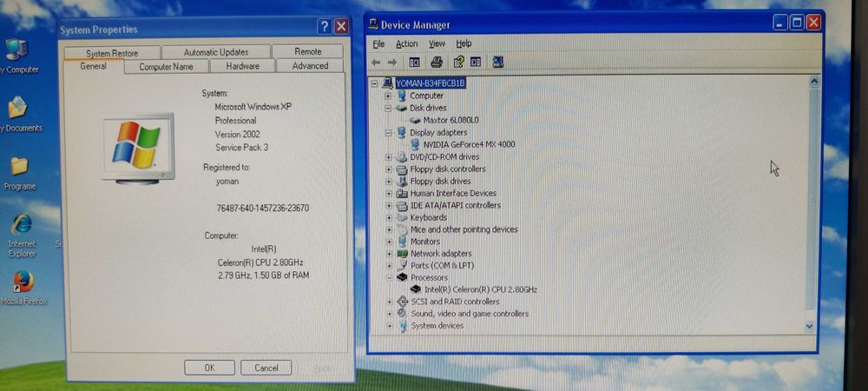
Task: Click the System devices category icon
Action: point(403,326)
